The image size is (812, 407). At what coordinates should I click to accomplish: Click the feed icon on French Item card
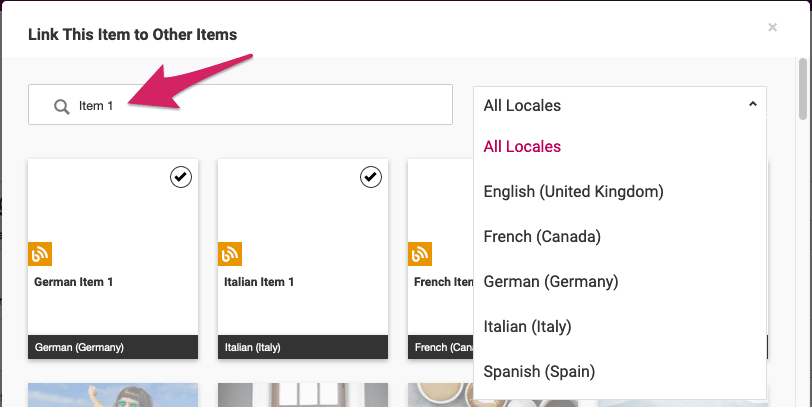[420, 254]
